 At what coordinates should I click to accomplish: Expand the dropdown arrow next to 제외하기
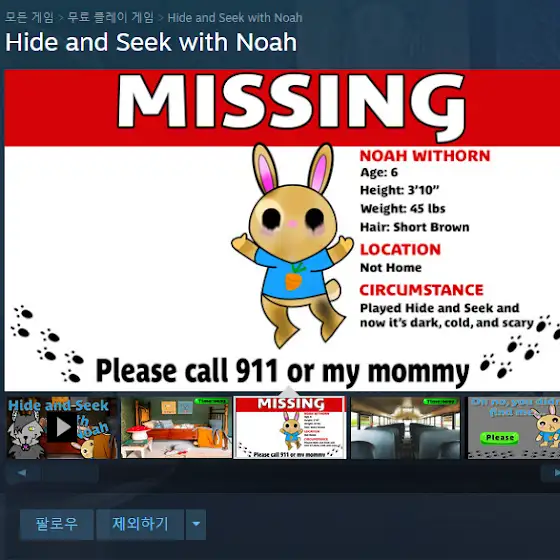(x=196, y=524)
